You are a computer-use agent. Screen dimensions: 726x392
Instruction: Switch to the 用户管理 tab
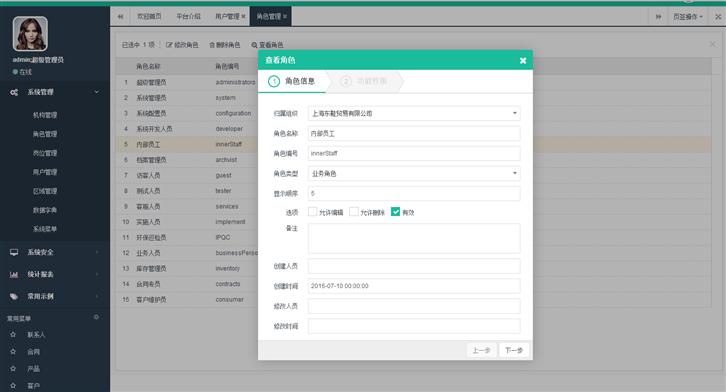point(227,16)
